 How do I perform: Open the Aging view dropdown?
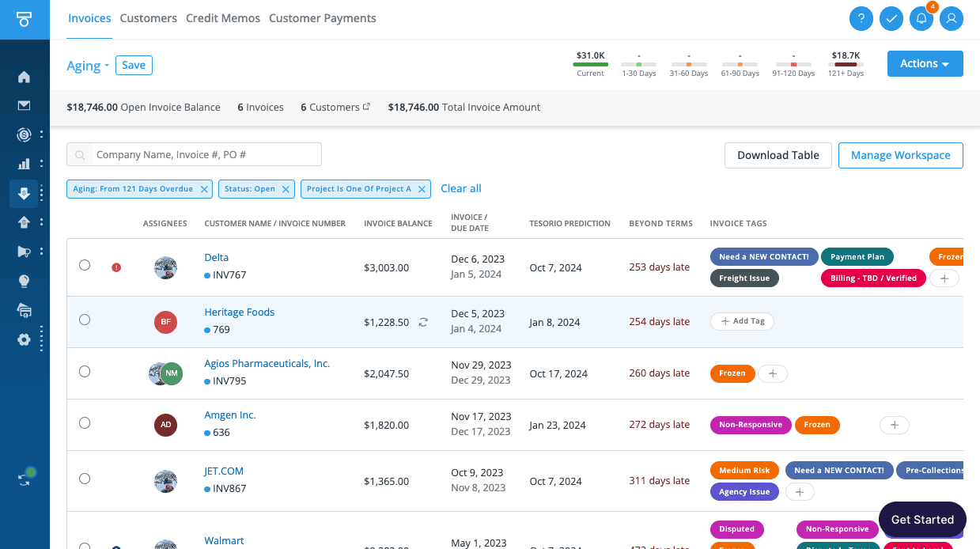[x=88, y=66]
